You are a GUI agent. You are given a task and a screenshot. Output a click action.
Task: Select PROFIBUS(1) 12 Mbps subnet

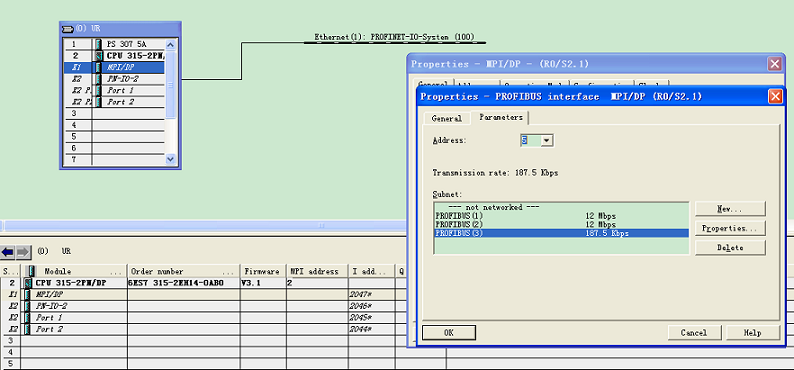[561, 216]
